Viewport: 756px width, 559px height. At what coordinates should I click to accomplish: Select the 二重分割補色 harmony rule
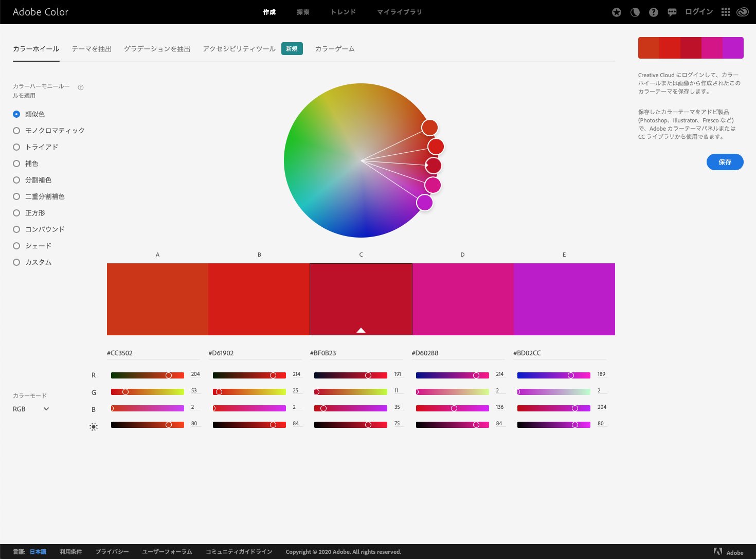click(x=39, y=196)
